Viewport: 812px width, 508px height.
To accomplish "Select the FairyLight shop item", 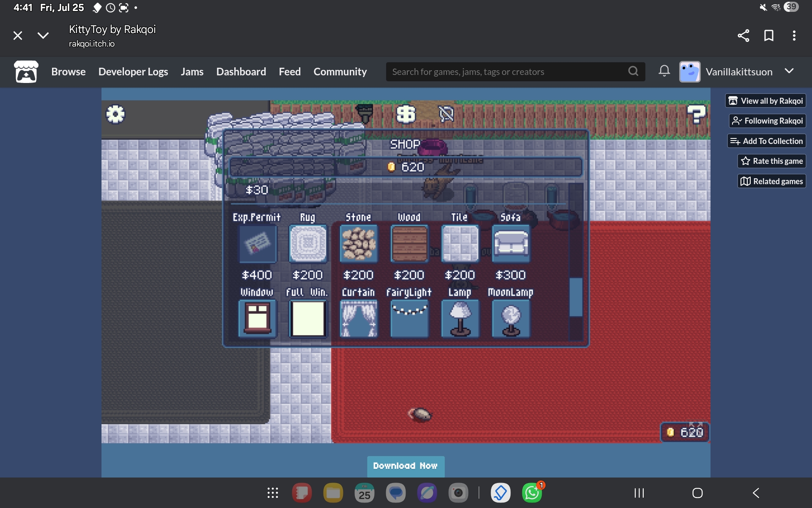I will tap(409, 318).
